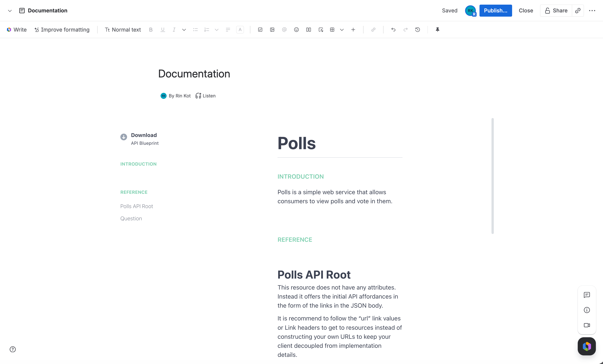The height and width of the screenshot is (364, 603).
Task: Open the more actions ellipsis menu
Action: 592,11
